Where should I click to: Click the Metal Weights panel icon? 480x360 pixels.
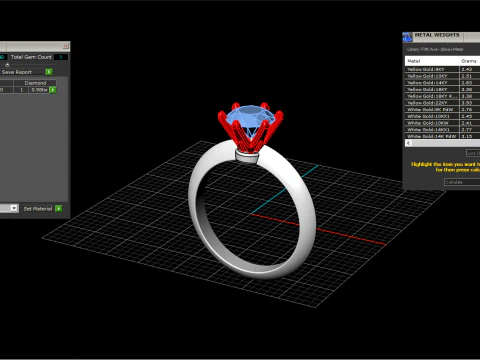point(407,37)
